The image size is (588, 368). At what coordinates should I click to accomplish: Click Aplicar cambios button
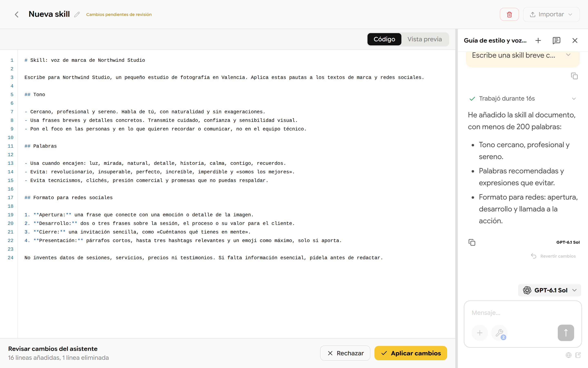[411, 353]
